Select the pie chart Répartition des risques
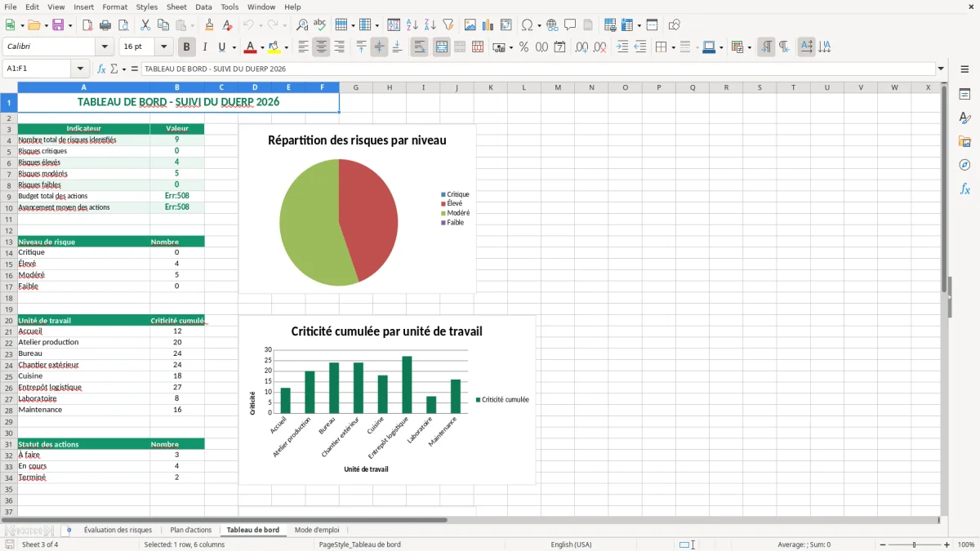This screenshot has height=551, width=980. (x=357, y=209)
